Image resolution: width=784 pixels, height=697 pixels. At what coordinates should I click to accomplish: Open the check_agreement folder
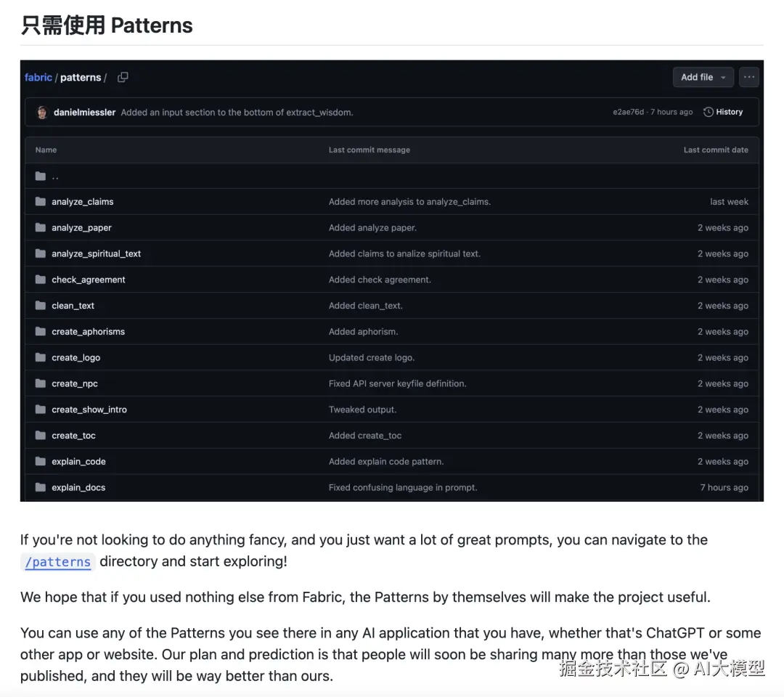(88, 280)
